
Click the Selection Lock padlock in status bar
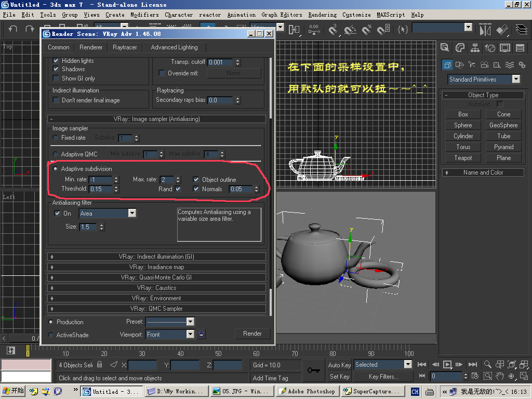point(99,365)
